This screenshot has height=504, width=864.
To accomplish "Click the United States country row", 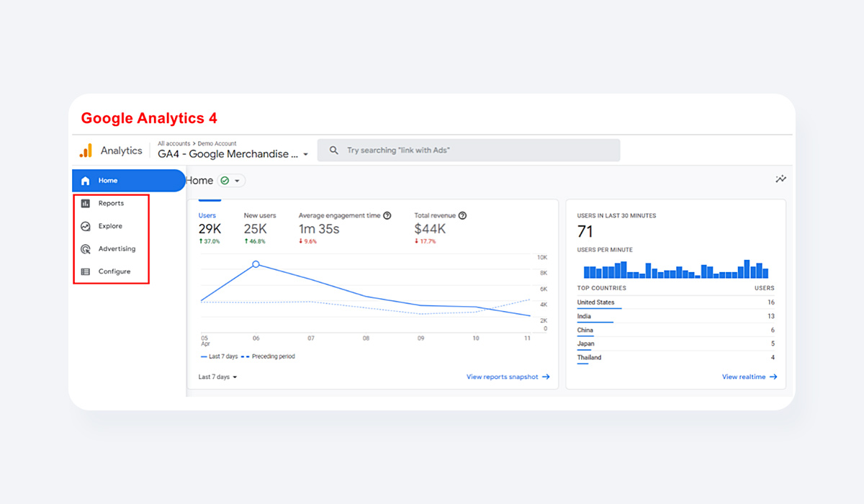I will click(x=675, y=303).
